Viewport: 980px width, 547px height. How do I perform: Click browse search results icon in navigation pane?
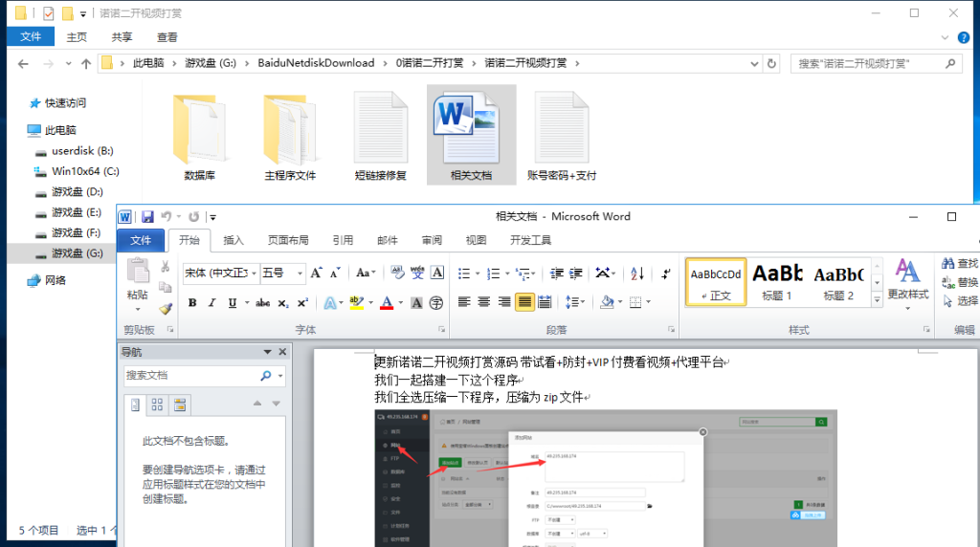[x=180, y=405]
